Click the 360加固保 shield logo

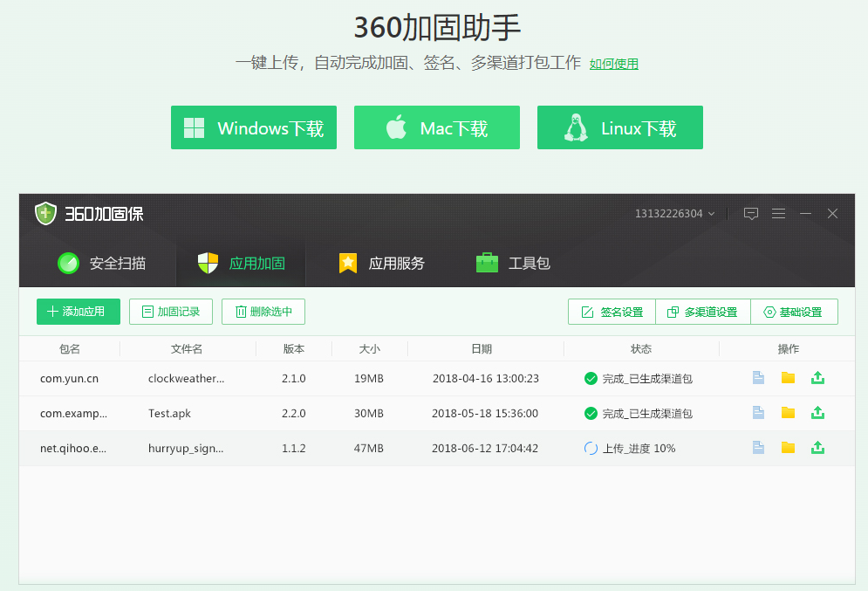point(45,213)
